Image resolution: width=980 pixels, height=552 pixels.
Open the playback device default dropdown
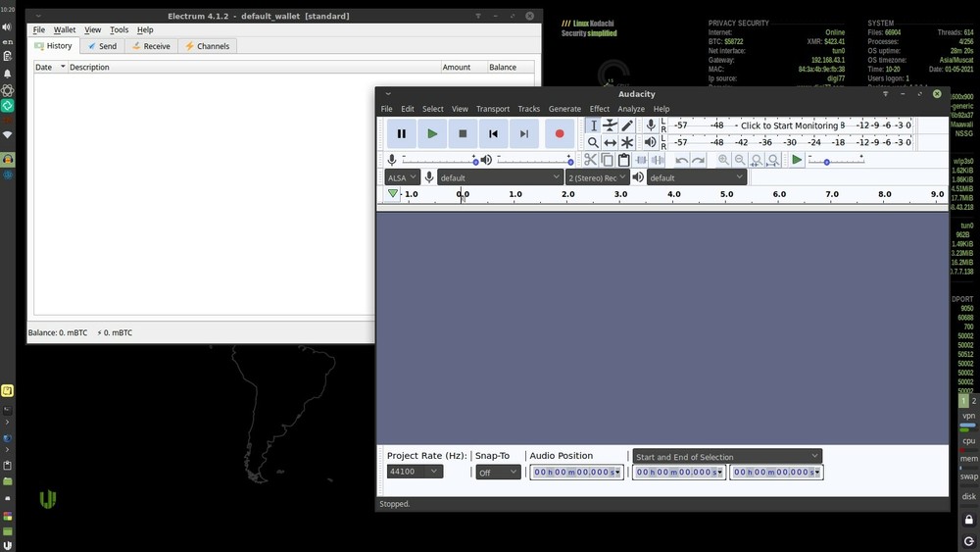(696, 177)
